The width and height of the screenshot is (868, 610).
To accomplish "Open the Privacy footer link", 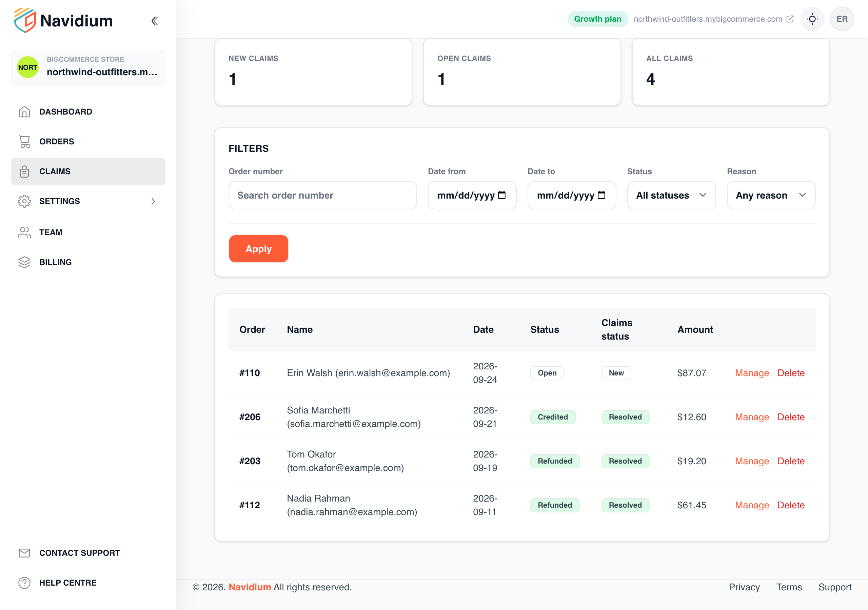I will (x=744, y=587).
